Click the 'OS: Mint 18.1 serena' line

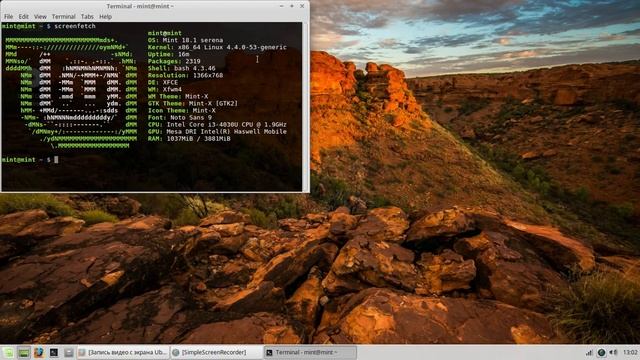tap(185, 40)
